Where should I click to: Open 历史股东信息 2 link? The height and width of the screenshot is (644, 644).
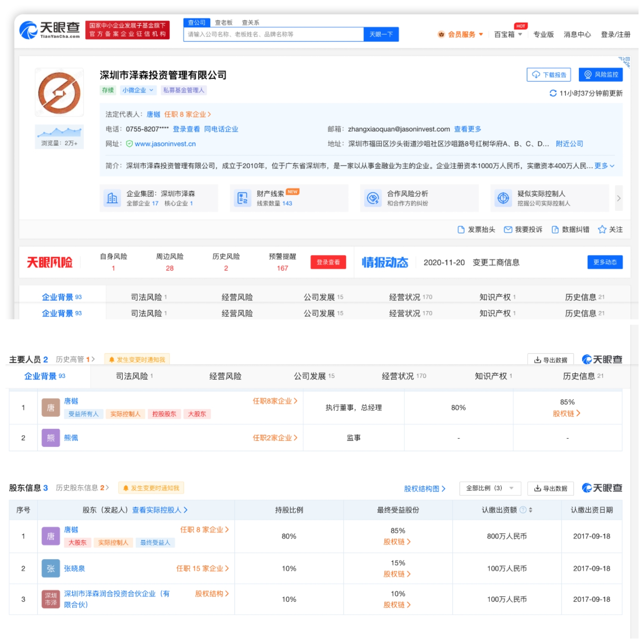(x=82, y=488)
